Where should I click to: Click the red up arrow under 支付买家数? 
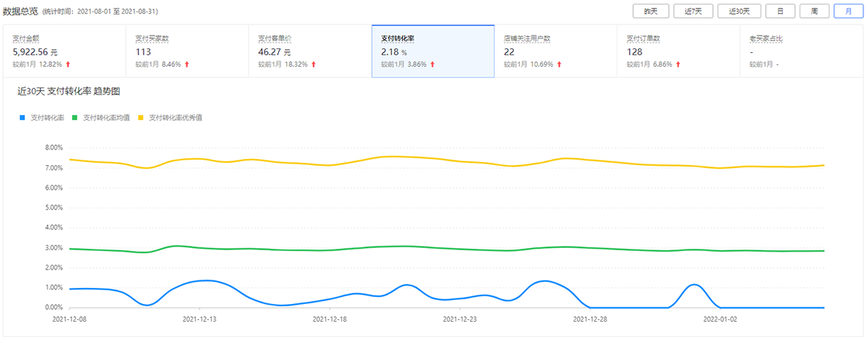coord(187,64)
